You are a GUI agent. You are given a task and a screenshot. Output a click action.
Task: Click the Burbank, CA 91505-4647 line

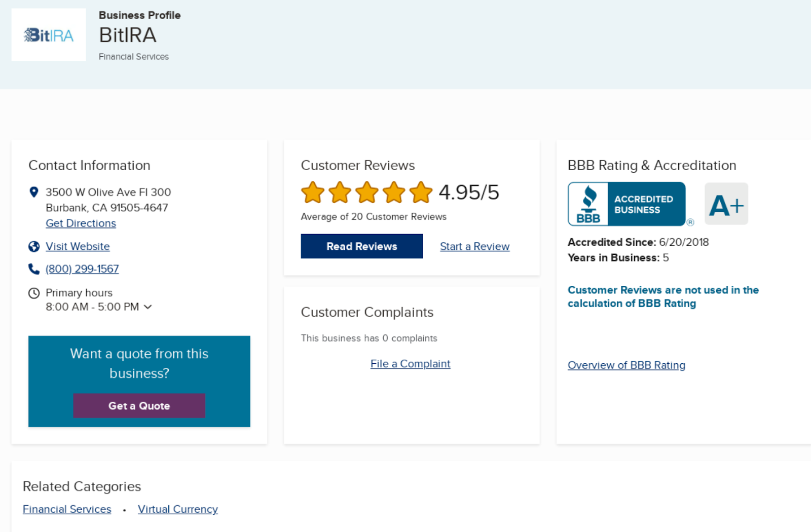(107, 208)
